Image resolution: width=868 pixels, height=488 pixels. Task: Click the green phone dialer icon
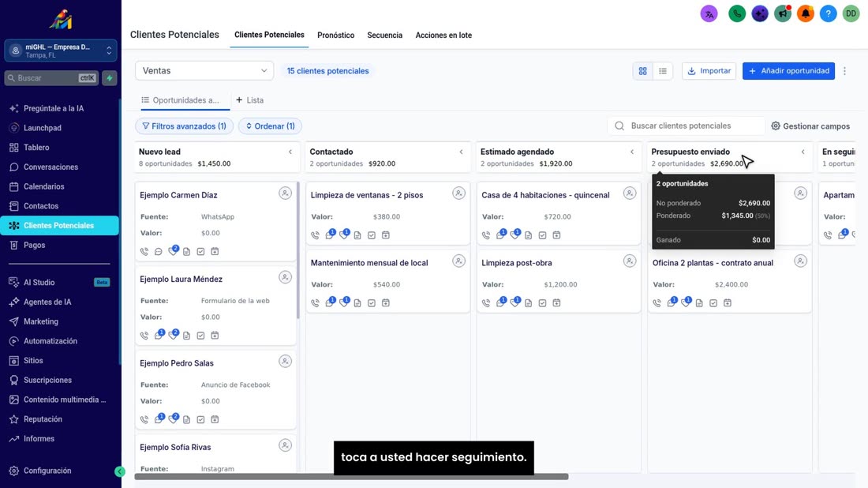[x=737, y=14]
